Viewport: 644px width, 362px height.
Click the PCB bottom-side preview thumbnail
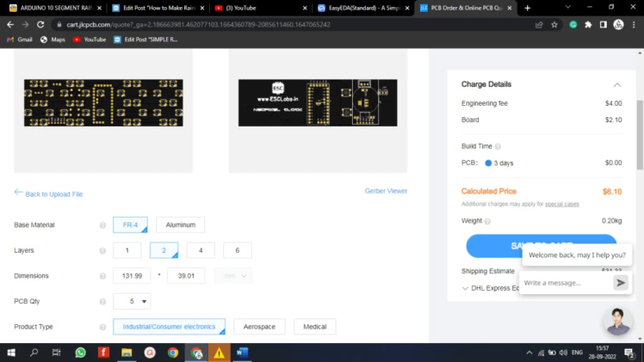tap(318, 103)
